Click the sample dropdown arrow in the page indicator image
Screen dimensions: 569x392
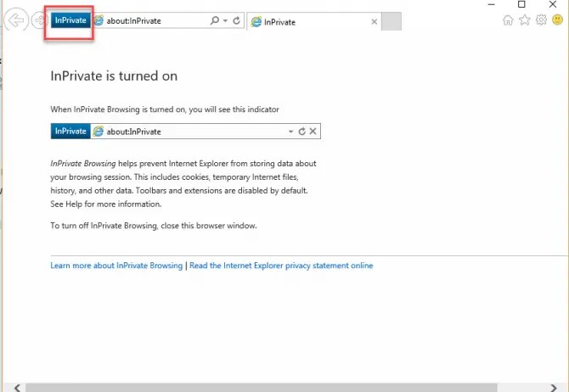tap(290, 132)
